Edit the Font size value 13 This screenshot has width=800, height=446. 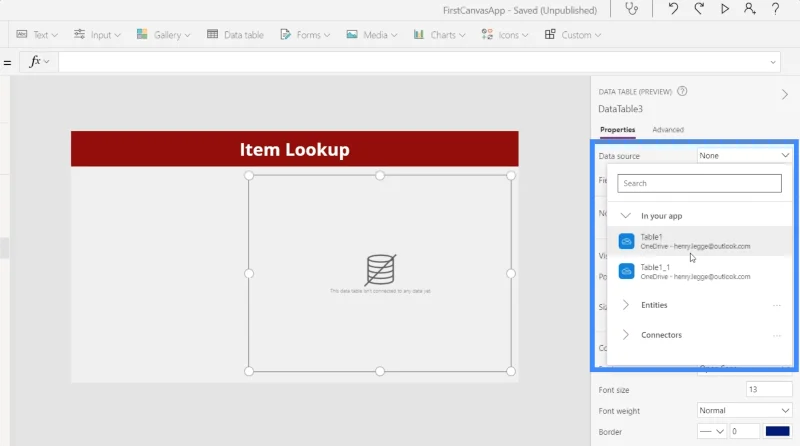tap(769, 389)
